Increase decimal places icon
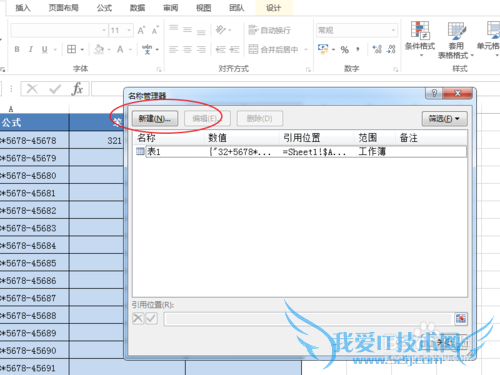The width and height of the screenshot is (500, 375). point(377,50)
